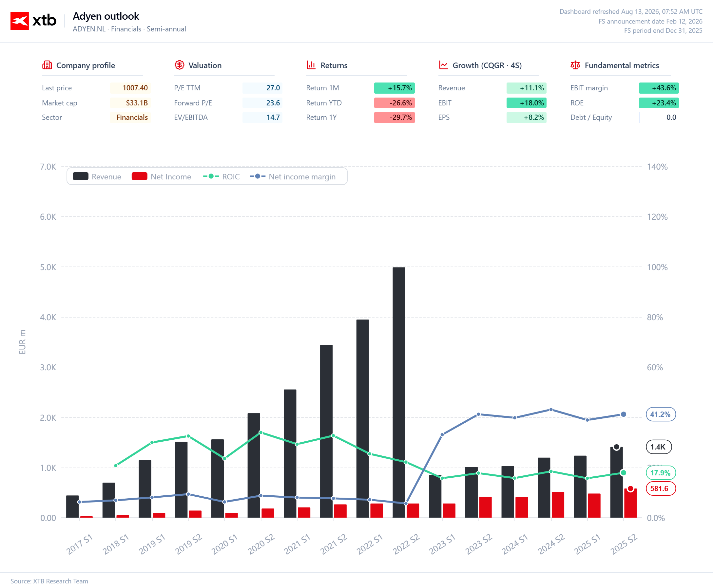713x588 pixels.
Task: Click the Growth line chart icon
Action: coord(443,65)
